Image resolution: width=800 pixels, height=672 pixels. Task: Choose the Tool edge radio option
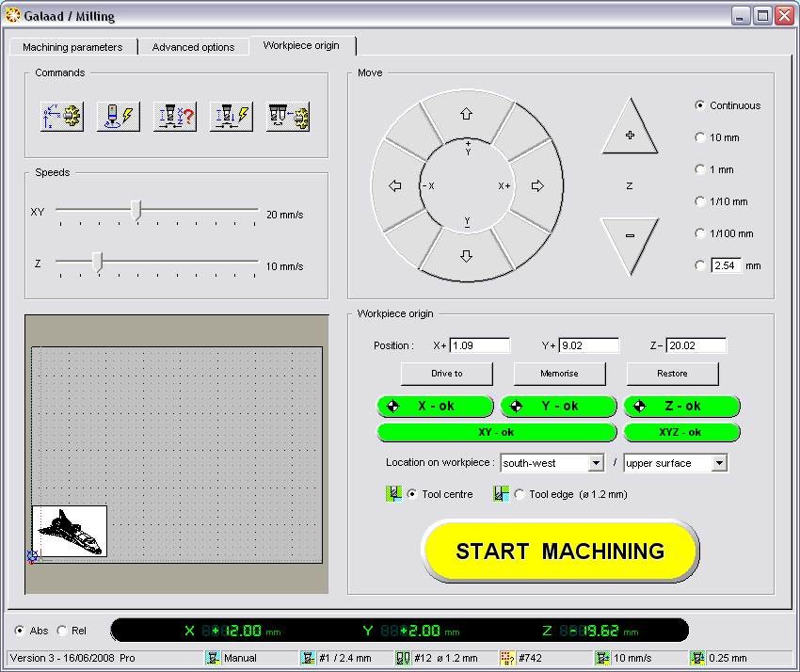pos(520,494)
